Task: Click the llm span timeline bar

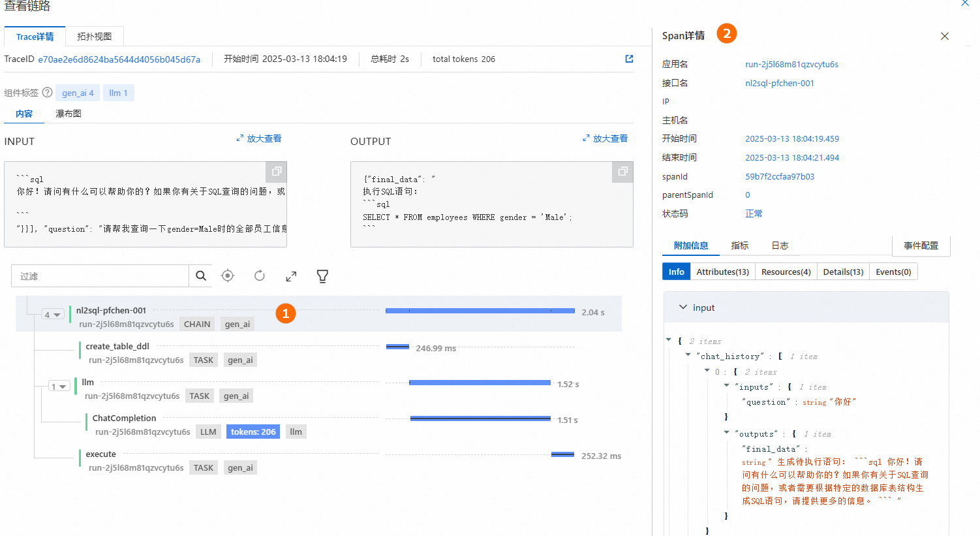Action: tap(480, 383)
